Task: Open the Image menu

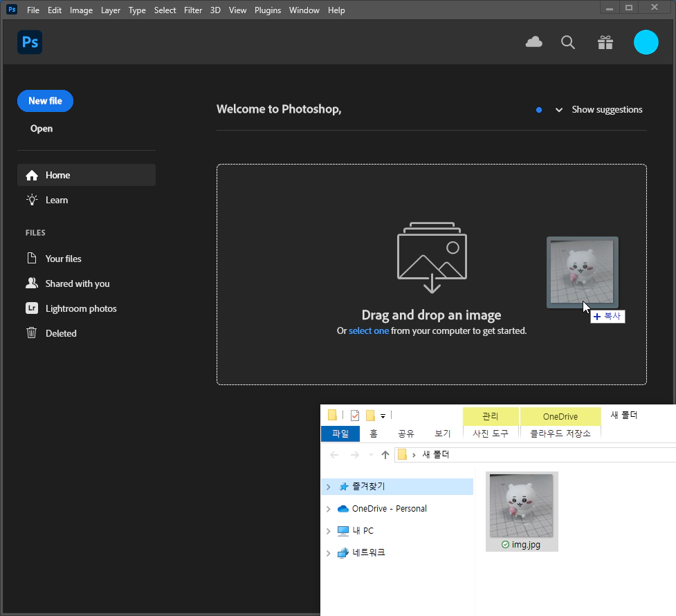Action: point(81,10)
